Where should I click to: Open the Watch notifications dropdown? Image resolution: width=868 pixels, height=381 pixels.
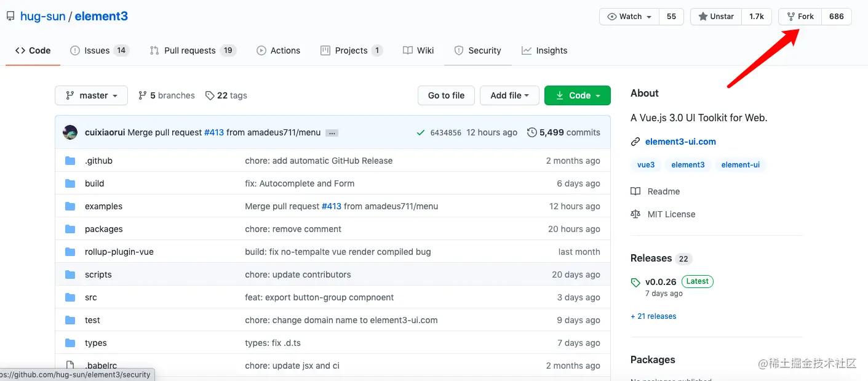629,17
